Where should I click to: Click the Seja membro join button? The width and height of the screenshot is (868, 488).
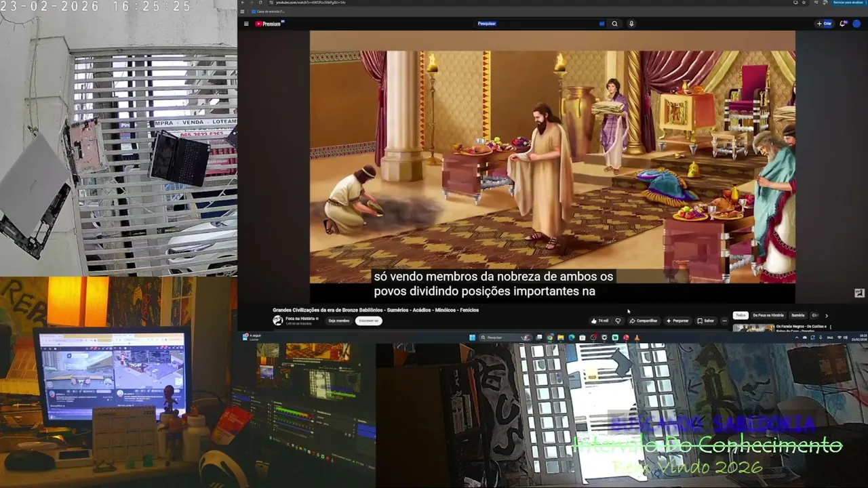tap(338, 321)
